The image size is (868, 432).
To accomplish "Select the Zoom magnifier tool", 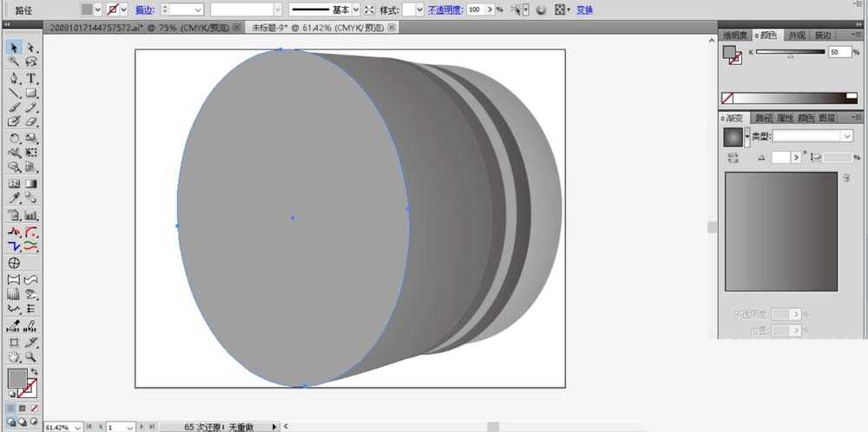I will click(x=31, y=357).
